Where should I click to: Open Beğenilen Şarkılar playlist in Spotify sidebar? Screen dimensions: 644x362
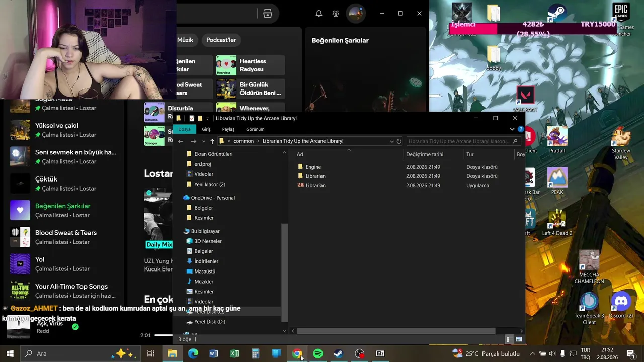point(63,210)
